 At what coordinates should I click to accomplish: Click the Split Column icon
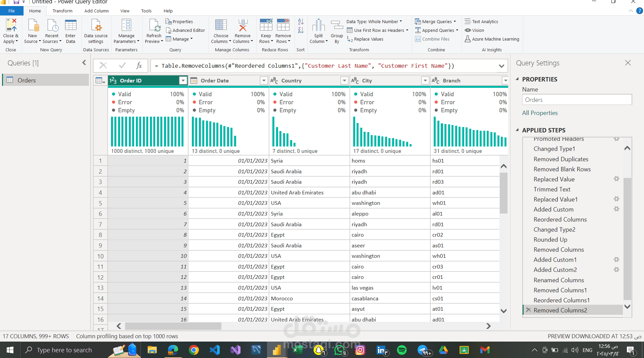318,25
